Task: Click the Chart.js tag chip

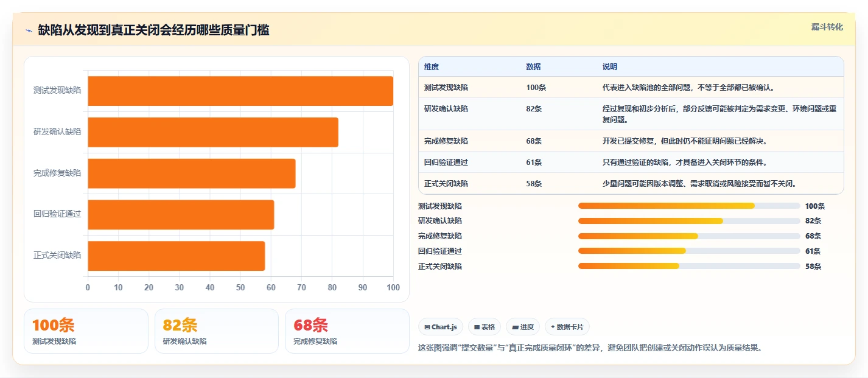Action: tap(441, 327)
